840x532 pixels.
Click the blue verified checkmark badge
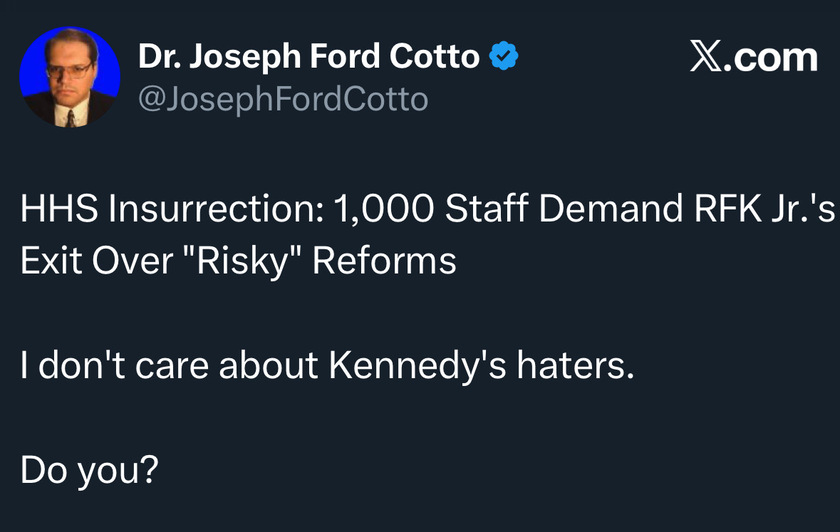click(x=504, y=56)
